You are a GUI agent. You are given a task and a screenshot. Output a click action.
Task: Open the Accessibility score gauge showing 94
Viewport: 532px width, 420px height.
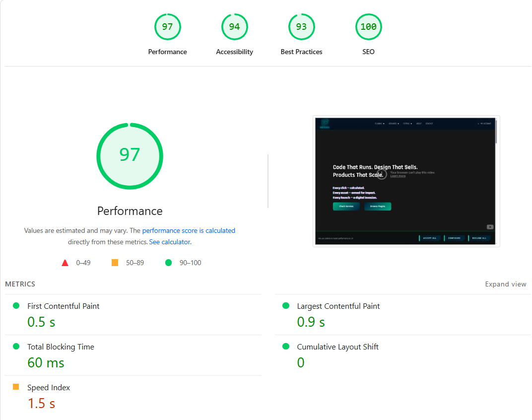coord(234,27)
